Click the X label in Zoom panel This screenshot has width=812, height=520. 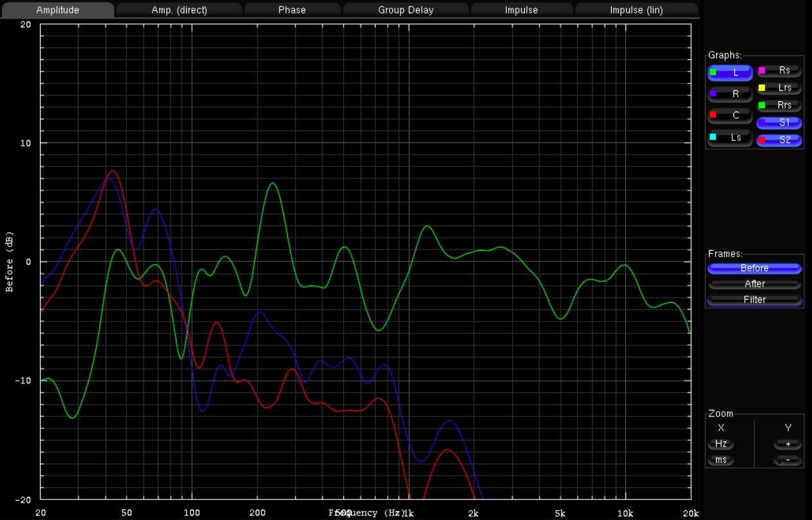(x=721, y=428)
